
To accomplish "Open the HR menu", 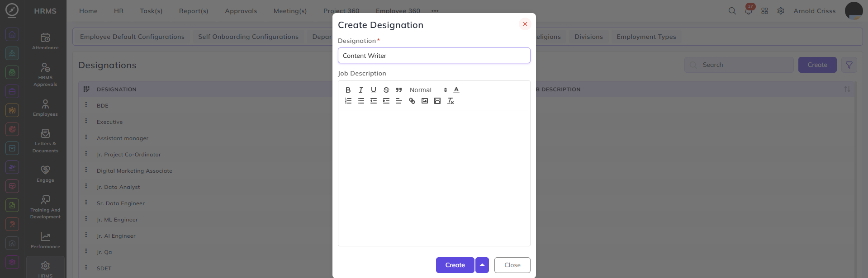I will point(119,11).
